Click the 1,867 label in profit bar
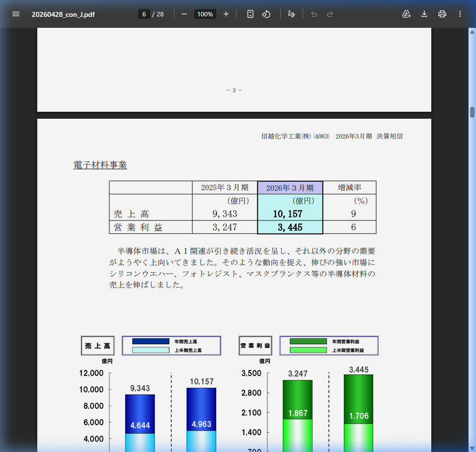This screenshot has height=452, width=476. coord(298,413)
